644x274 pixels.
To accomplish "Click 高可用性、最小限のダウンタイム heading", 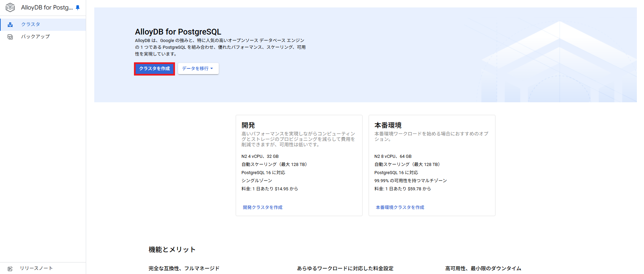I will [x=483, y=269].
